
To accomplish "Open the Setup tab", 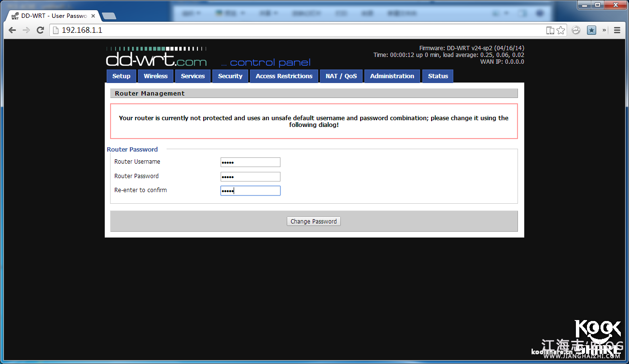I will tap(121, 76).
